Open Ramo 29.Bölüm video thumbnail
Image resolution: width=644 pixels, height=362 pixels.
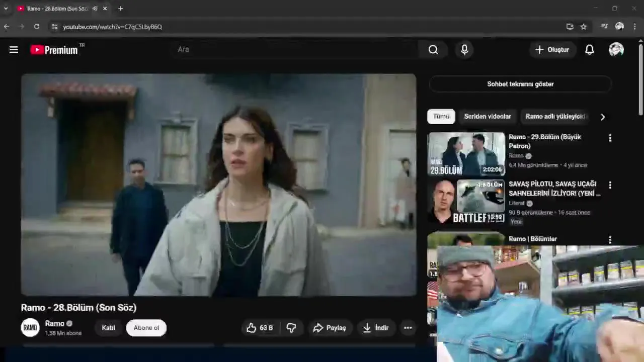(466, 154)
